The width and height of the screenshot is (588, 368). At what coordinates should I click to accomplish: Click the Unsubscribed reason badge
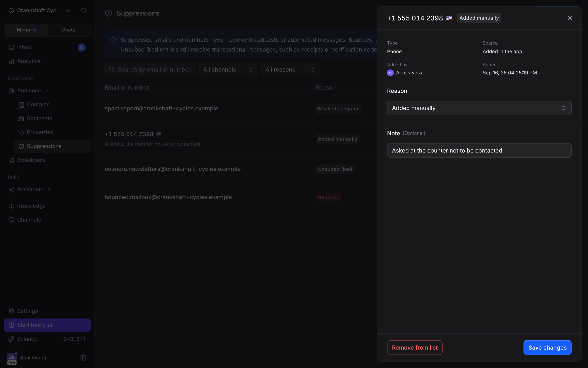335,169
